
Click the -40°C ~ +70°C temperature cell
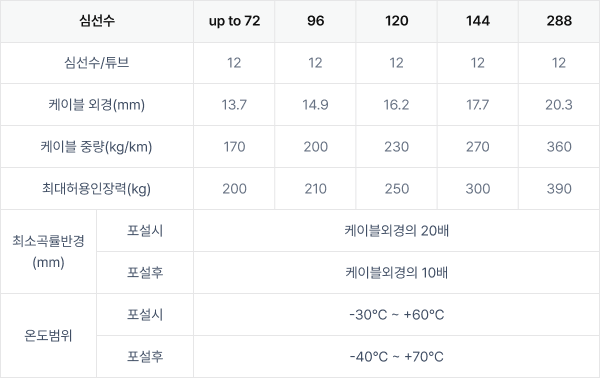click(x=396, y=357)
